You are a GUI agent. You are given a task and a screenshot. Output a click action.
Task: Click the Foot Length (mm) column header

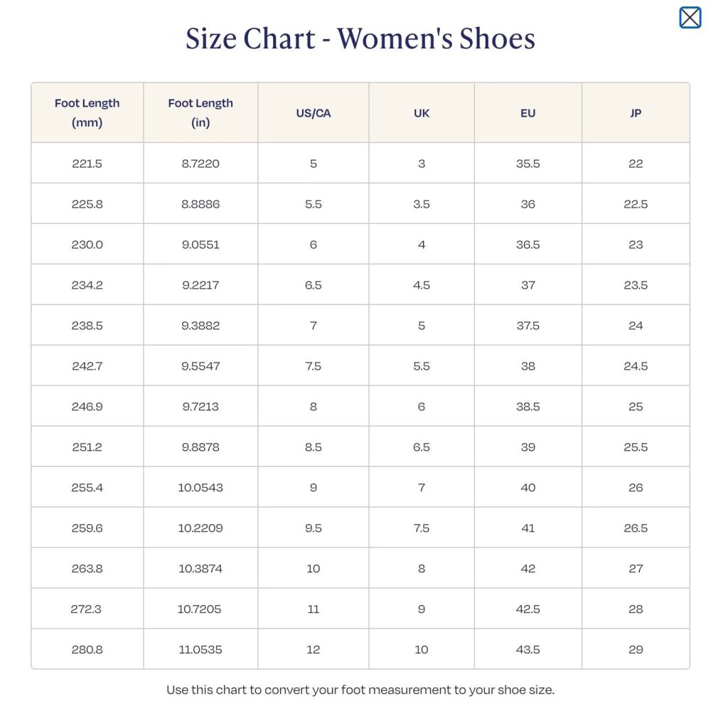pyautogui.click(x=87, y=113)
